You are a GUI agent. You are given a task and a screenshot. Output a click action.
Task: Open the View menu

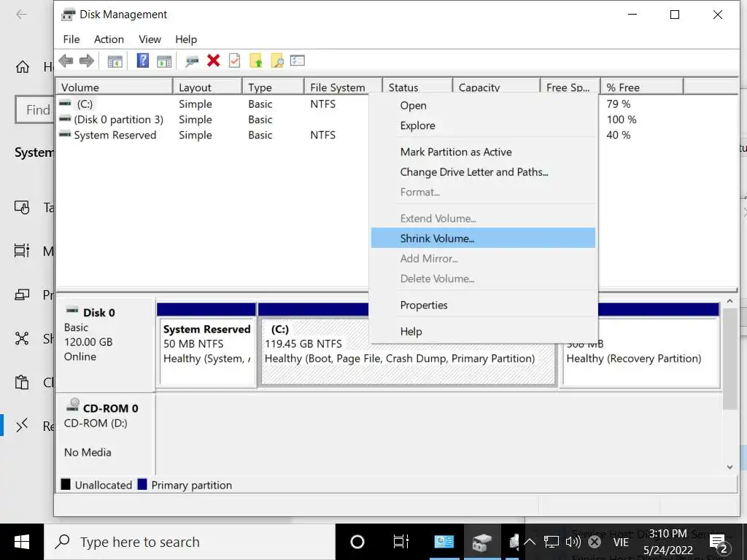[150, 39]
